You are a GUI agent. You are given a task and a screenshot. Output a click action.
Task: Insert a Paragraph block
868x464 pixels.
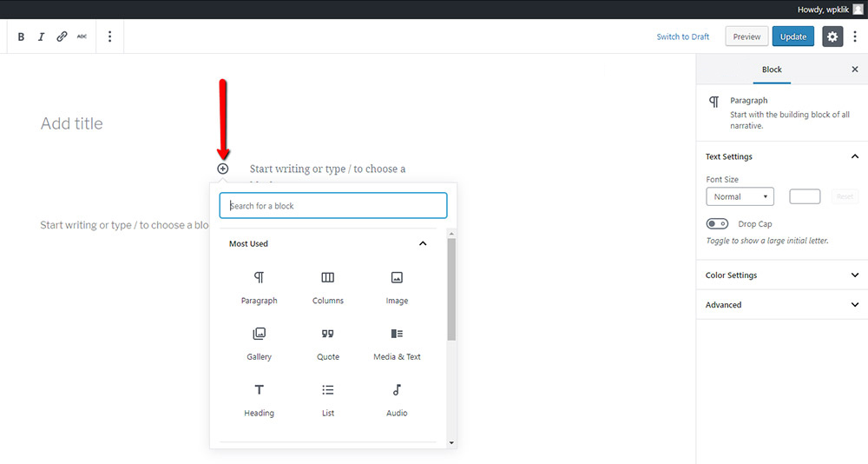[259, 288]
